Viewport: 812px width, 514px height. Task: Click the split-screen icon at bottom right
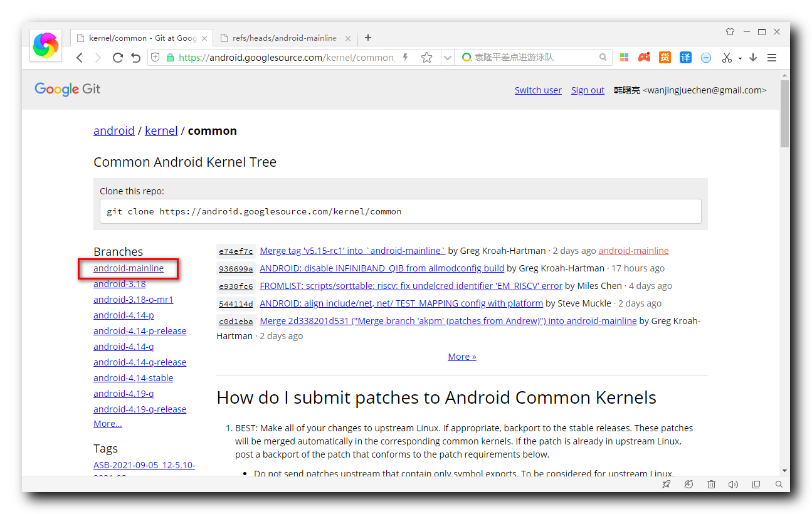[756, 484]
